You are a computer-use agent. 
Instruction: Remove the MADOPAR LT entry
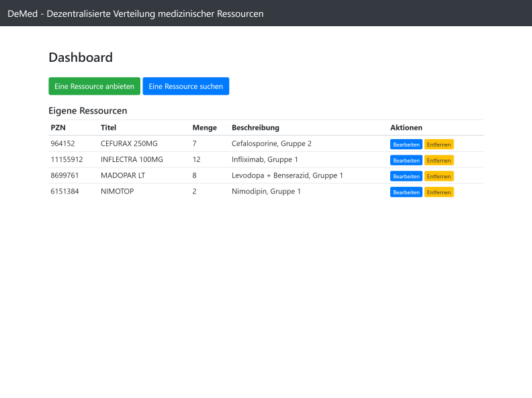(x=439, y=176)
